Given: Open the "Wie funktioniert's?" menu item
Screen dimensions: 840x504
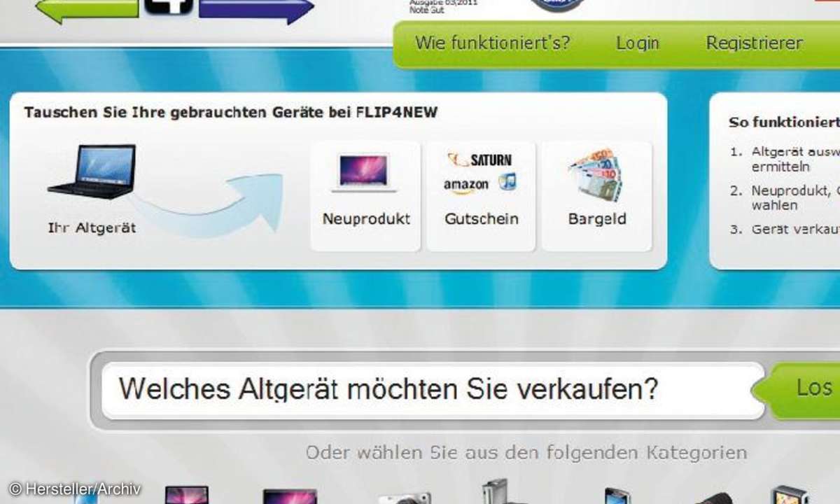Looking at the screenshot, I should (x=493, y=43).
